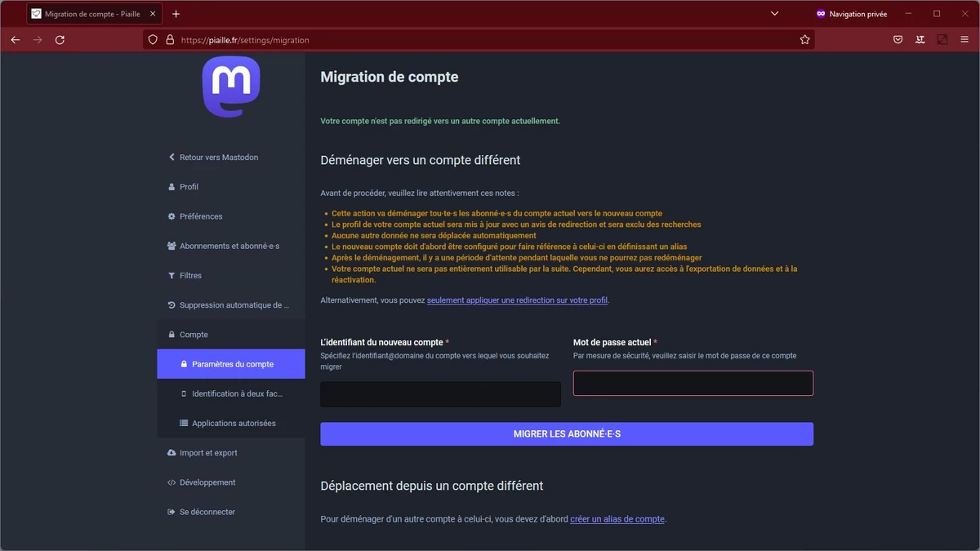
Task: Bookmark this page with the star icon
Action: pos(805,39)
